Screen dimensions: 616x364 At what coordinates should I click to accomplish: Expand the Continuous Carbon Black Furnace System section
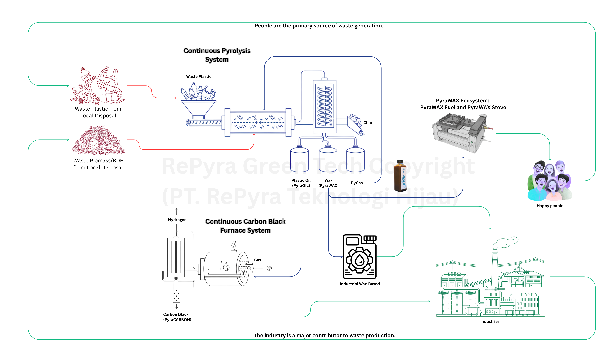(x=245, y=226)
